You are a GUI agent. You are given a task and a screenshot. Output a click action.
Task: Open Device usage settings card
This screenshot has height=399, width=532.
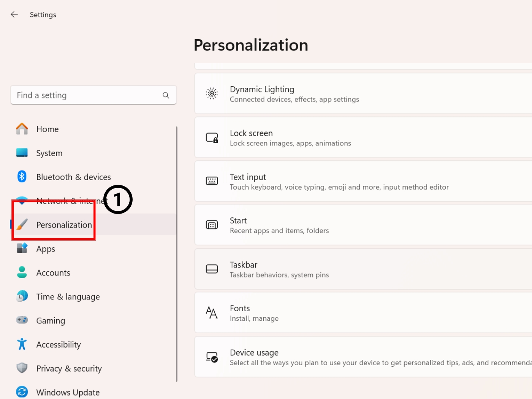[363, 357]
